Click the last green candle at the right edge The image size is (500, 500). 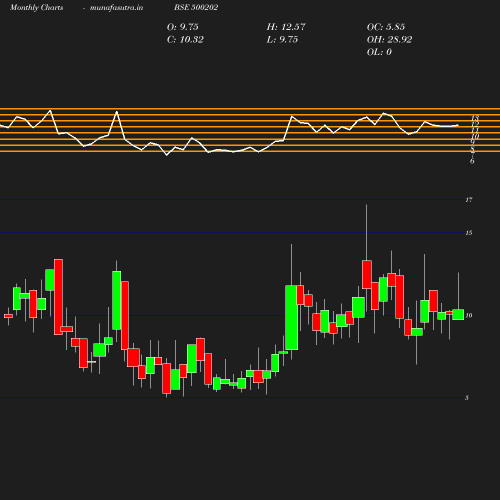click(458, 315)
